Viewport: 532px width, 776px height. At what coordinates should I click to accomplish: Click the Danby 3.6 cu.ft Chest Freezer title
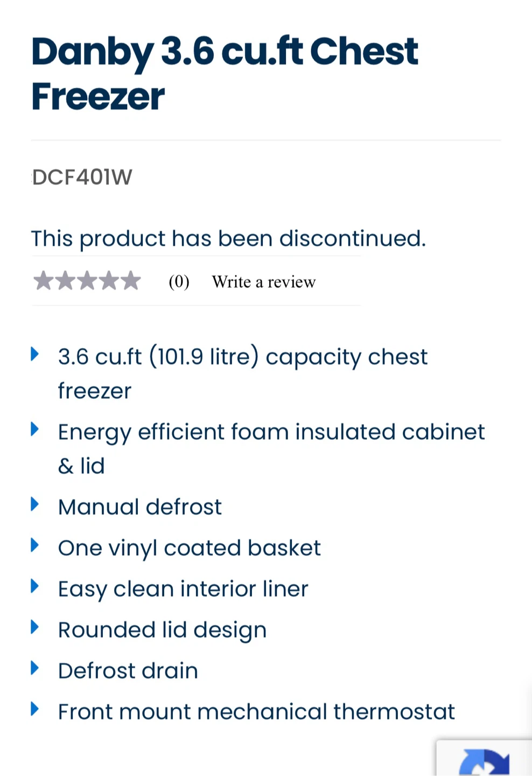(225, 74)
